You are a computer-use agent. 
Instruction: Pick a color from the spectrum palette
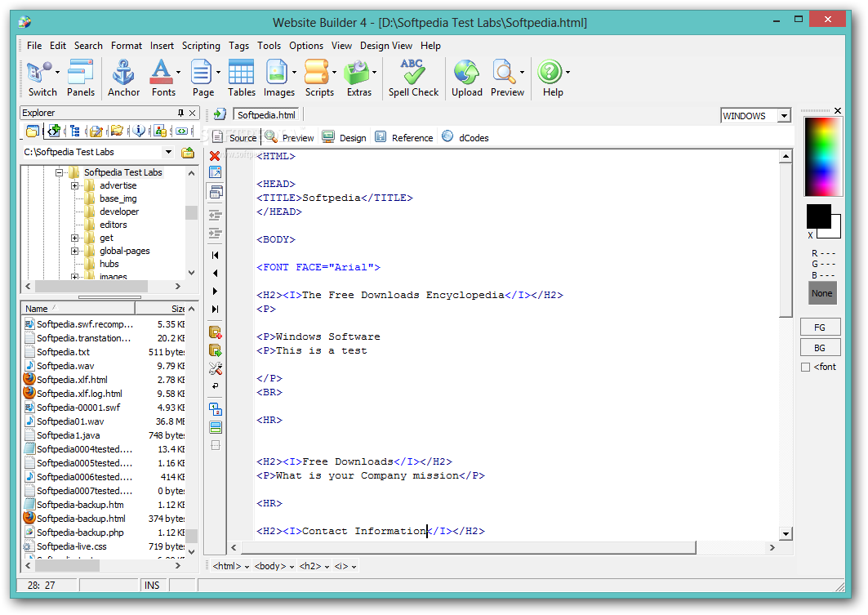pyautogui.click(x=823, y=157)
